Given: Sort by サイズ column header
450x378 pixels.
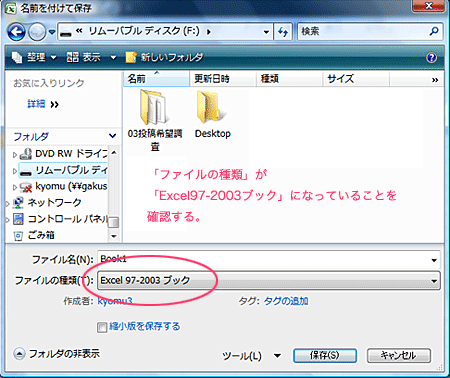Looking at the screenshot, I should tap(356, 79).
